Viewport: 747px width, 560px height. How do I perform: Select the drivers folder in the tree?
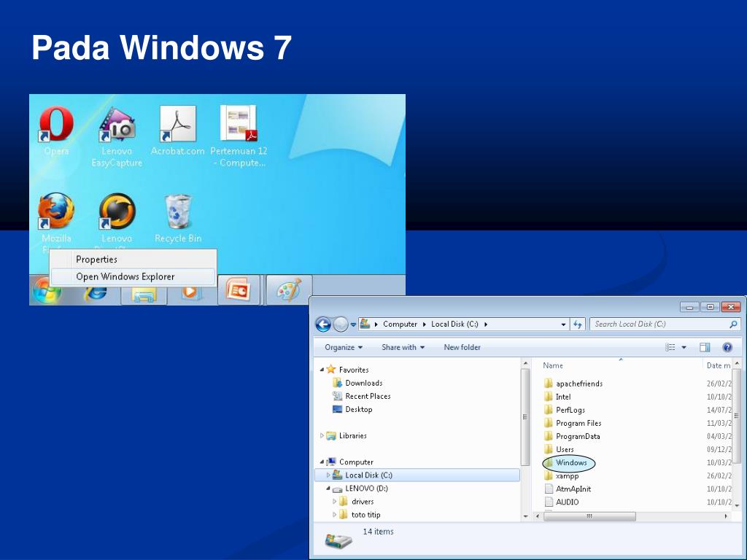click(362, 502)
